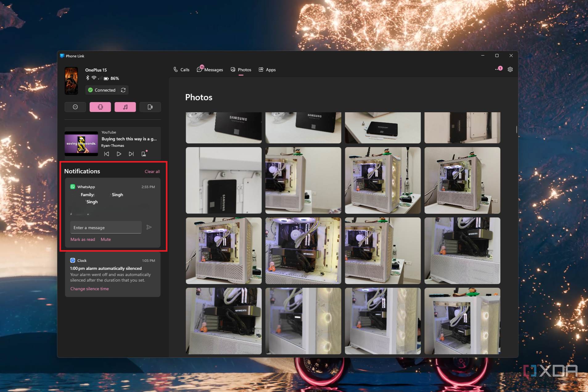Open audio output device selector in player
This screenshot has height=392, width=588.
point(144,154)
